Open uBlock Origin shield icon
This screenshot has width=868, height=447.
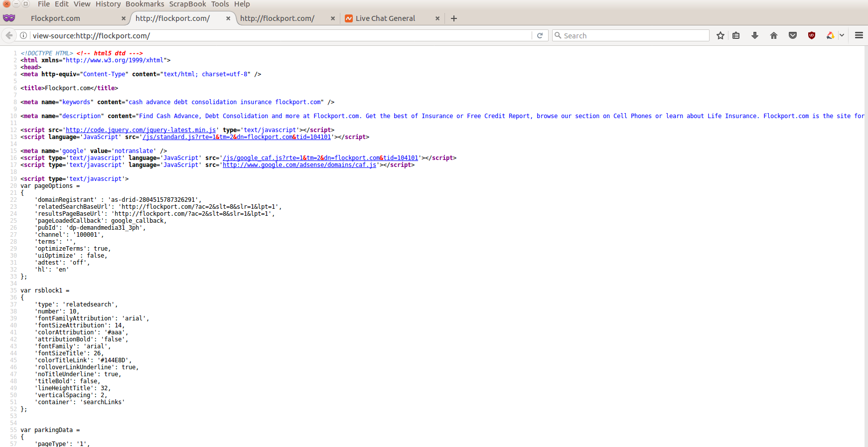tap(812, 35)
